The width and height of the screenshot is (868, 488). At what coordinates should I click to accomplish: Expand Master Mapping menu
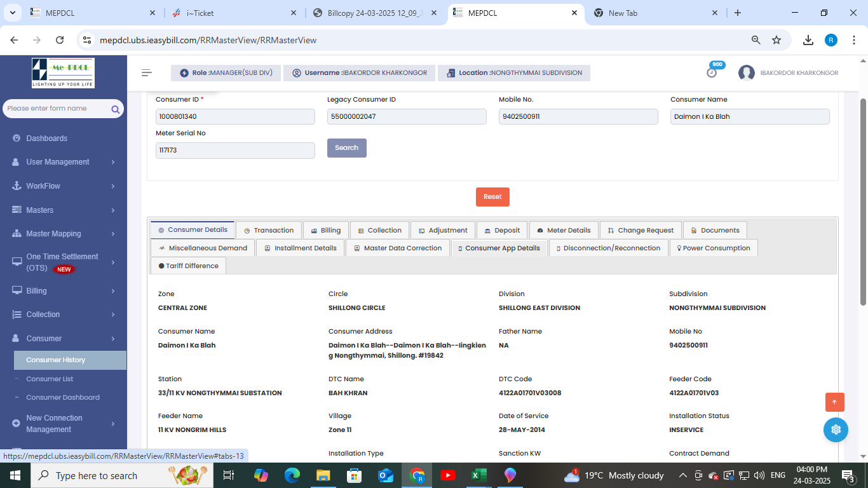click(x=64, y=234)
